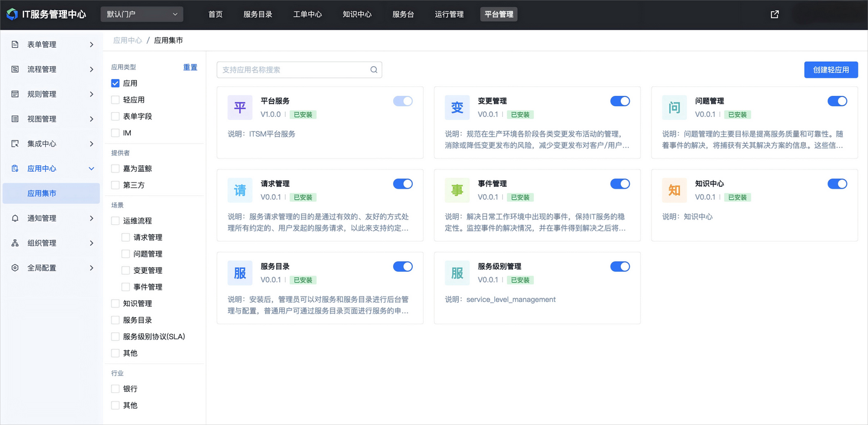Viewport: 868px width, 425px height.
Task: Open 集成中心 from the sidebar icon
Action: pyautogui.click(x=14, y=143)
